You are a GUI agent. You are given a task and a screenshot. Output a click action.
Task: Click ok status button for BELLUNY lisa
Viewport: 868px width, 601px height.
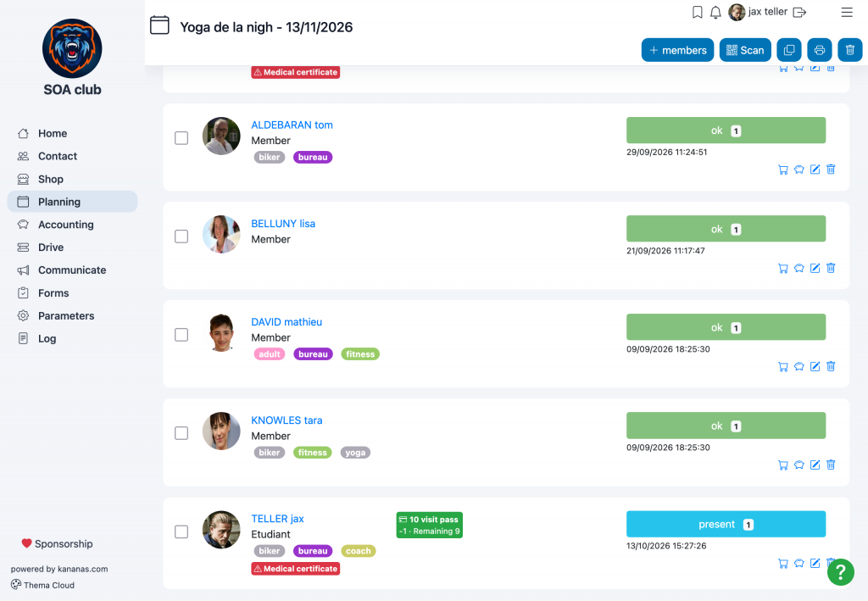(x=726, y=229)
